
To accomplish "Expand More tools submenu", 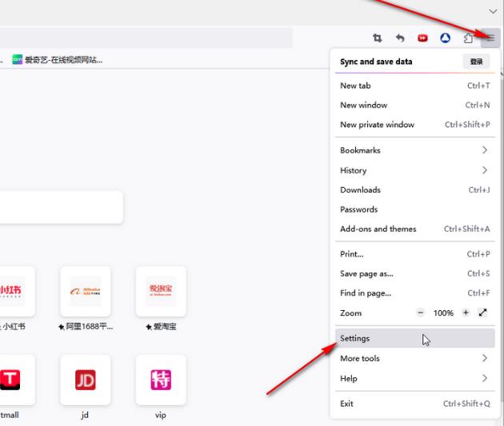I will click(x=415, y=358).
